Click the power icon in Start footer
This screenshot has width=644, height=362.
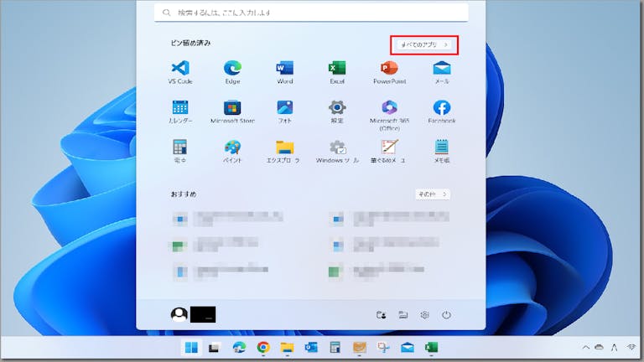click(446, 315)
